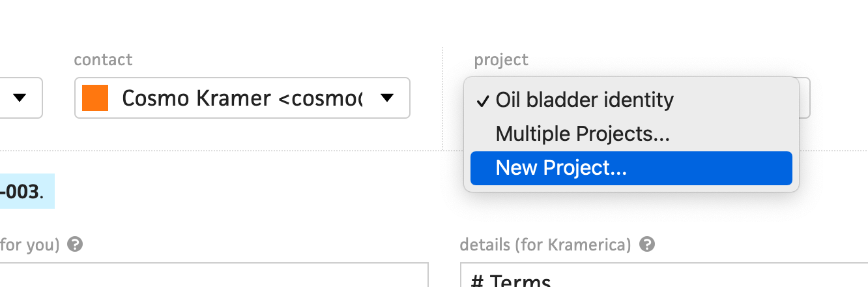Choose "Multiple Projects..." menu option
The width and height of the screenshot is (868, 287).
(583, 134)
